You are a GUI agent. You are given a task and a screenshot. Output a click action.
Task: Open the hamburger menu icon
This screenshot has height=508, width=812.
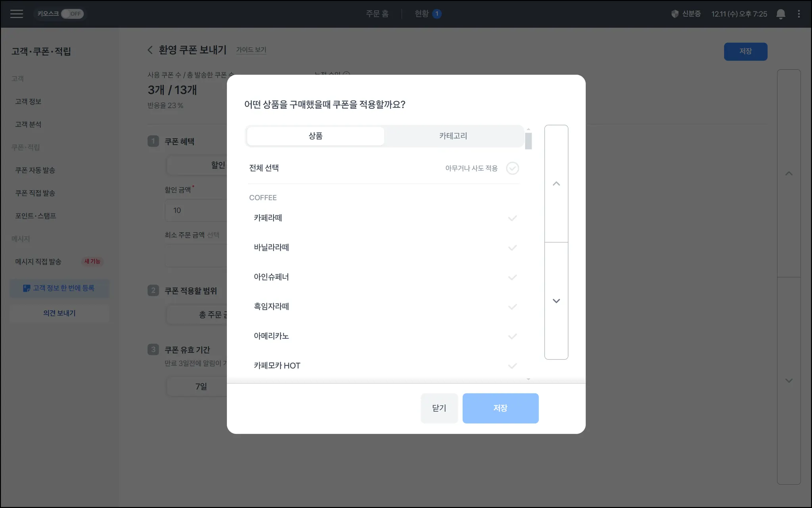point(16,14)
